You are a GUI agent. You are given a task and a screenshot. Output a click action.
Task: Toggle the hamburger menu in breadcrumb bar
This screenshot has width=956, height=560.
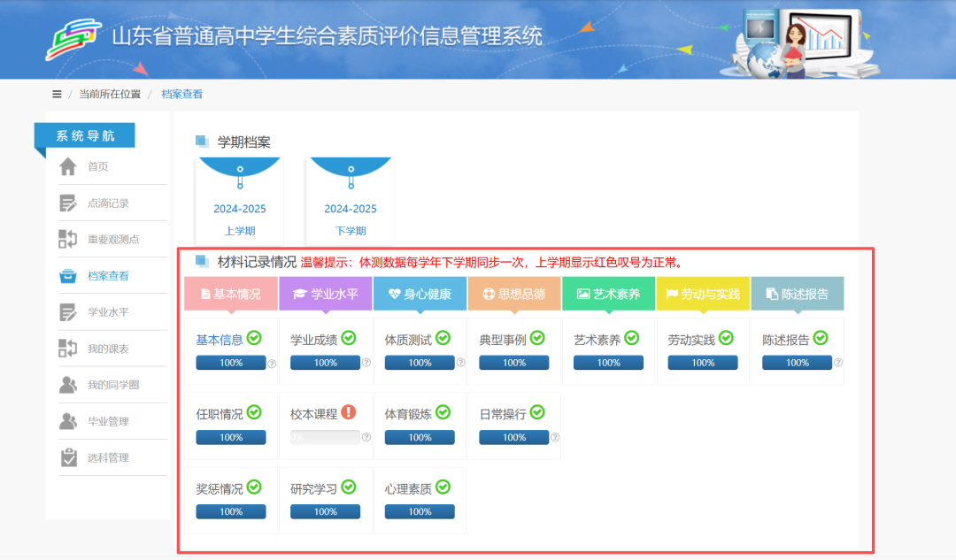(57, 95)
